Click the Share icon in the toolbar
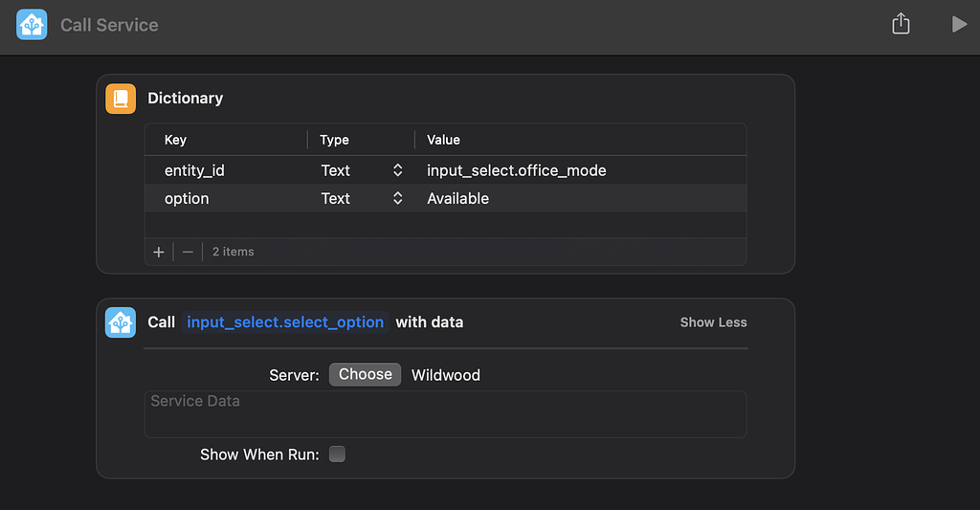The image size is (980, 510). [x=901, y=25]
